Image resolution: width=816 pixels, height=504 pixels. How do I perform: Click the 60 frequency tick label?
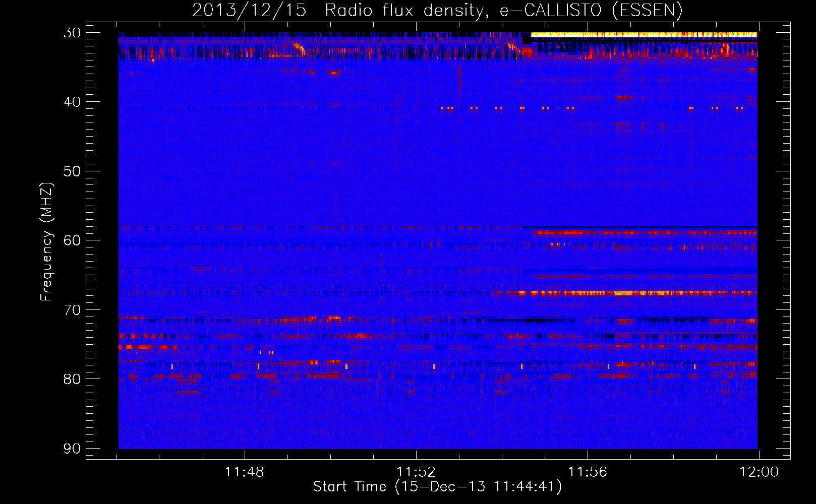[72, 240]
